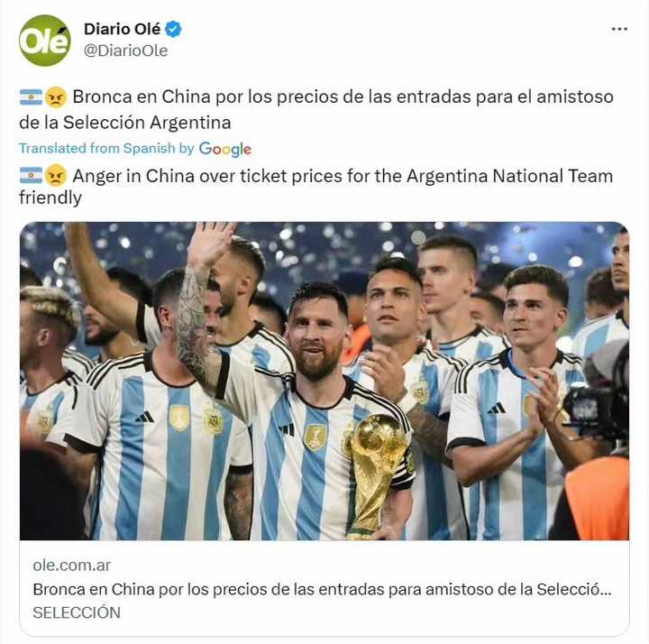Click the Google logo in translation notice
Viewport: 649px width, 644px height.
click(225, 149)
